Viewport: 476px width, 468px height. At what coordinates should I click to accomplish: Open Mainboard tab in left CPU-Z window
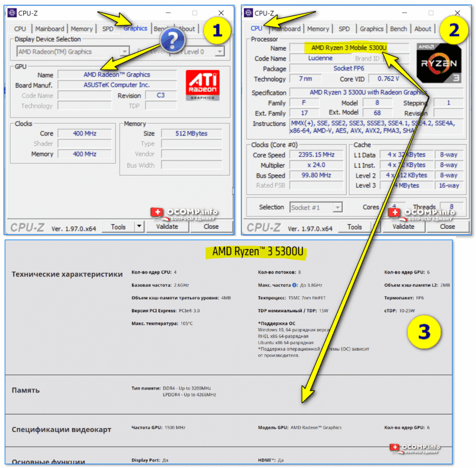[x=49, y=29]
